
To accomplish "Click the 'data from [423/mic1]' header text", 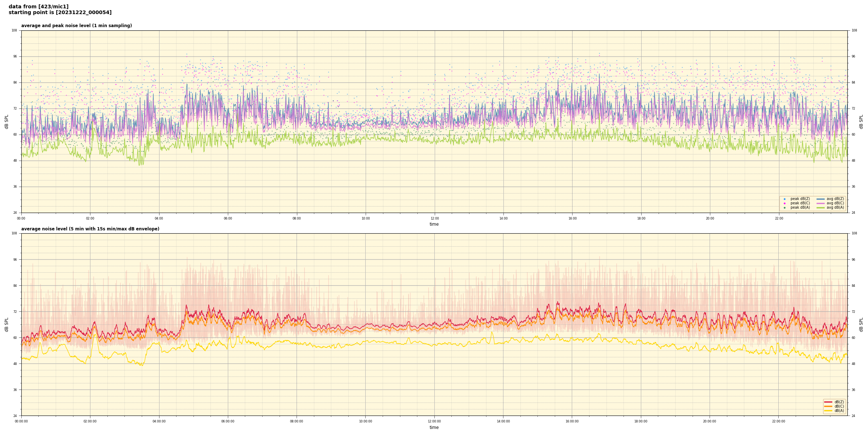I will tap(38, 7).
